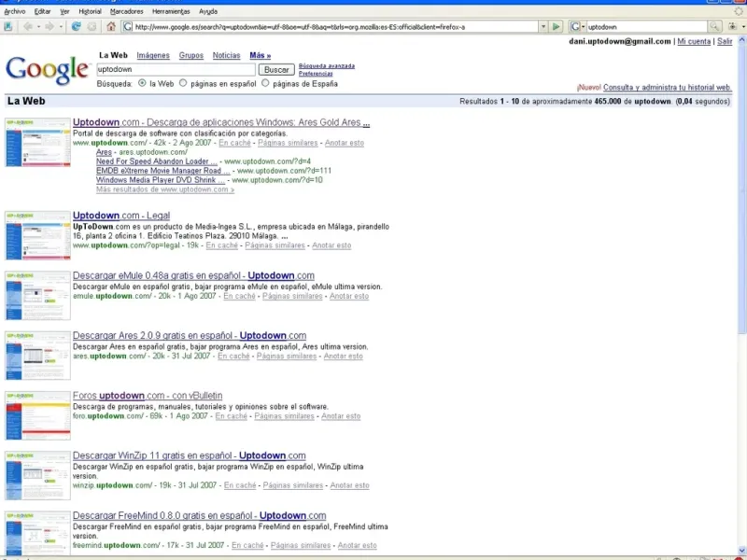Open 'Descargar FreeMind 0.8.0 gratis' result
Screen dimensions: 747x560
pos(199,516)
